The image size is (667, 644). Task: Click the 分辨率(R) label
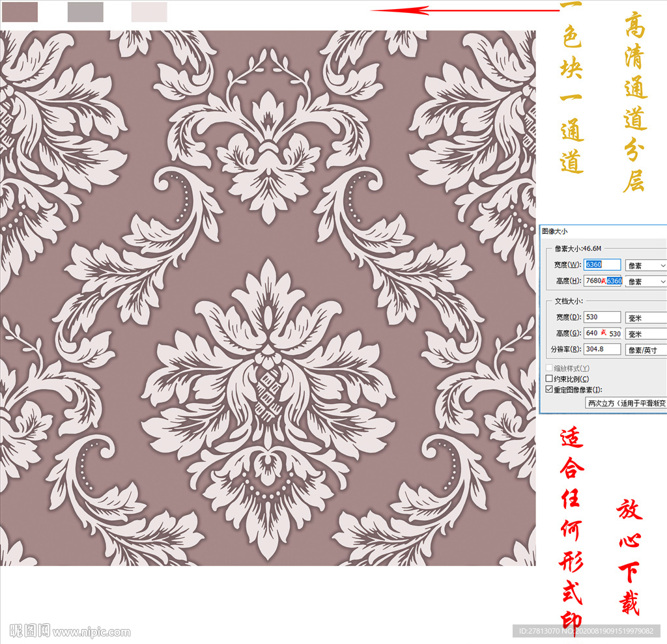566,349
